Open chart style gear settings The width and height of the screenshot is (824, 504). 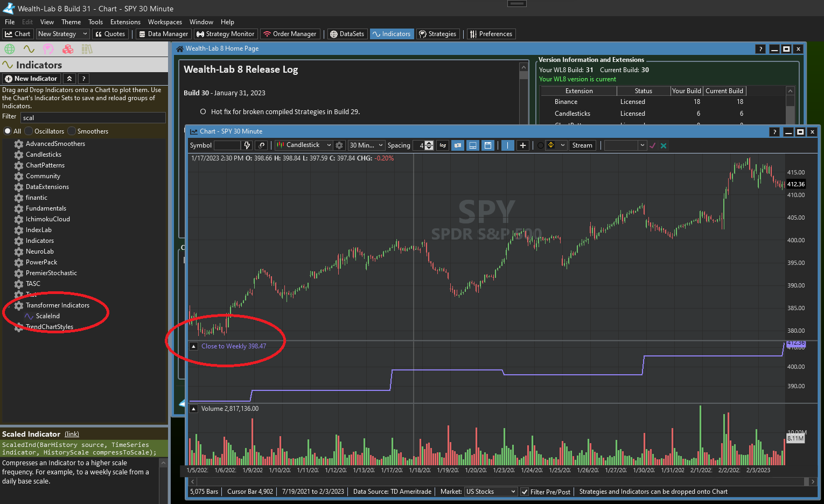(x=339, y=145)
